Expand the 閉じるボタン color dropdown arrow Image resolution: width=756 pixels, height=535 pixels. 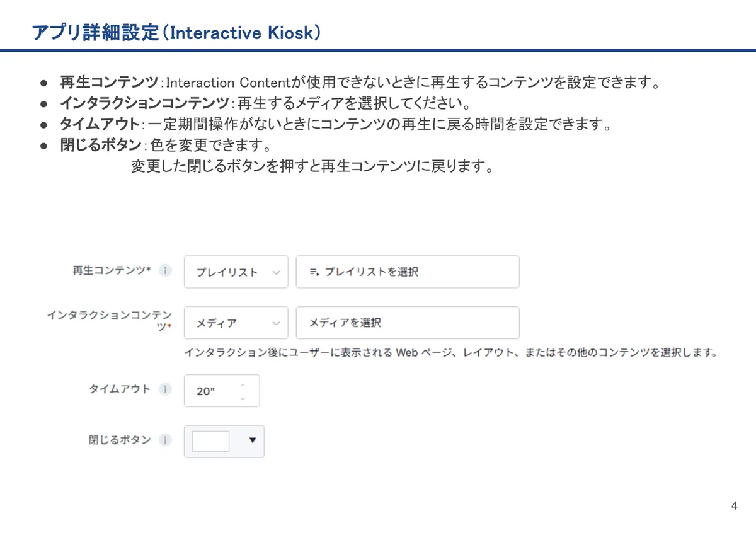point(253,440)
